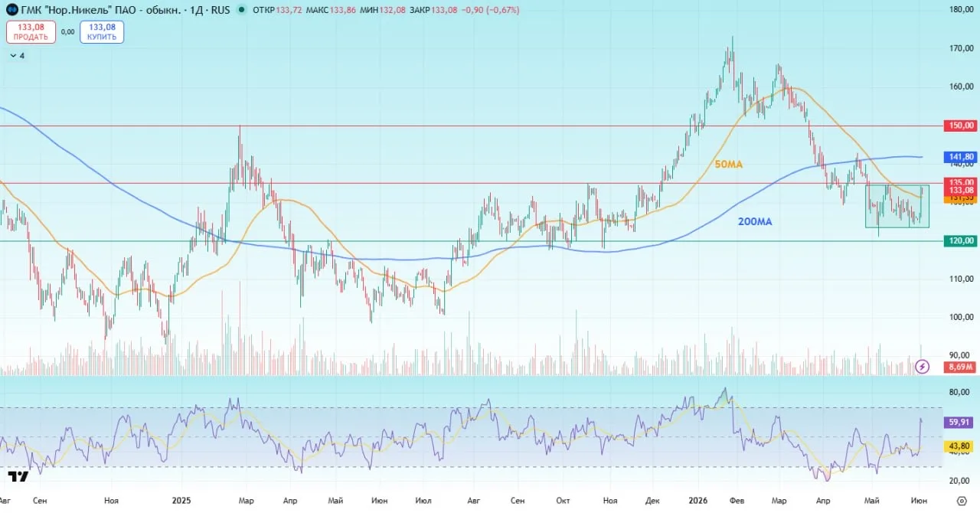This screenshot has height=513, width=980.
Task: Expand the collapsed indicators legend showing 4
Action: point(18,56)
